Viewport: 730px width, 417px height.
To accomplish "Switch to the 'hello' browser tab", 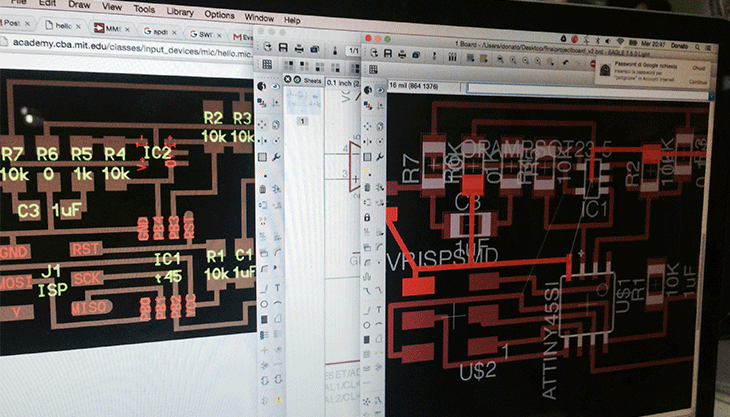I will [x=63, y=26].
